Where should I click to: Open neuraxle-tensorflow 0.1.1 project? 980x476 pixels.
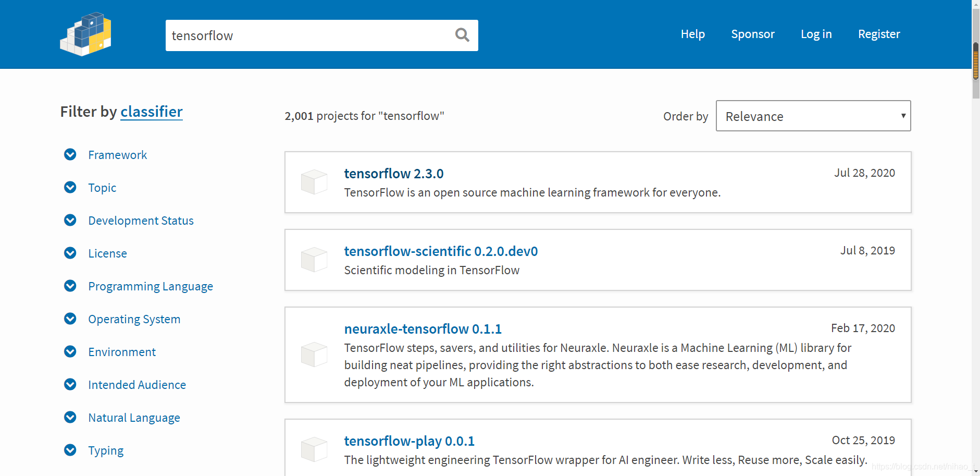pyautogui.click(x=423, y=328)
